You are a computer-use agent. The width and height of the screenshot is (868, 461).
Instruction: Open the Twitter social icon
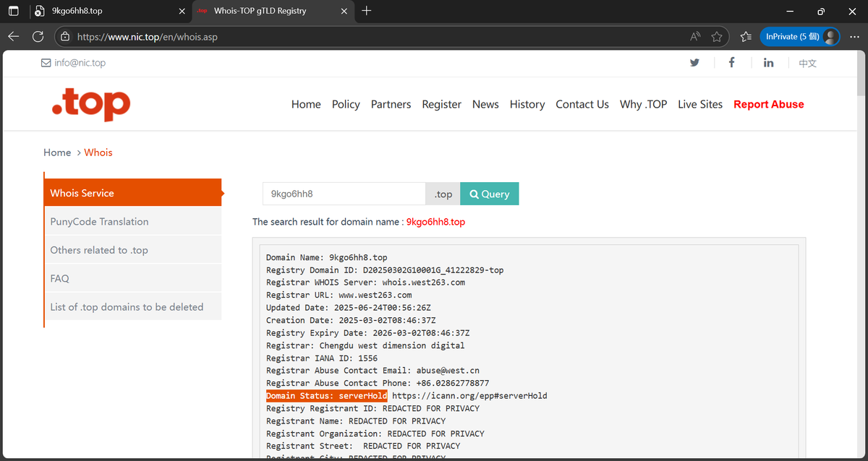pos(694,63)
